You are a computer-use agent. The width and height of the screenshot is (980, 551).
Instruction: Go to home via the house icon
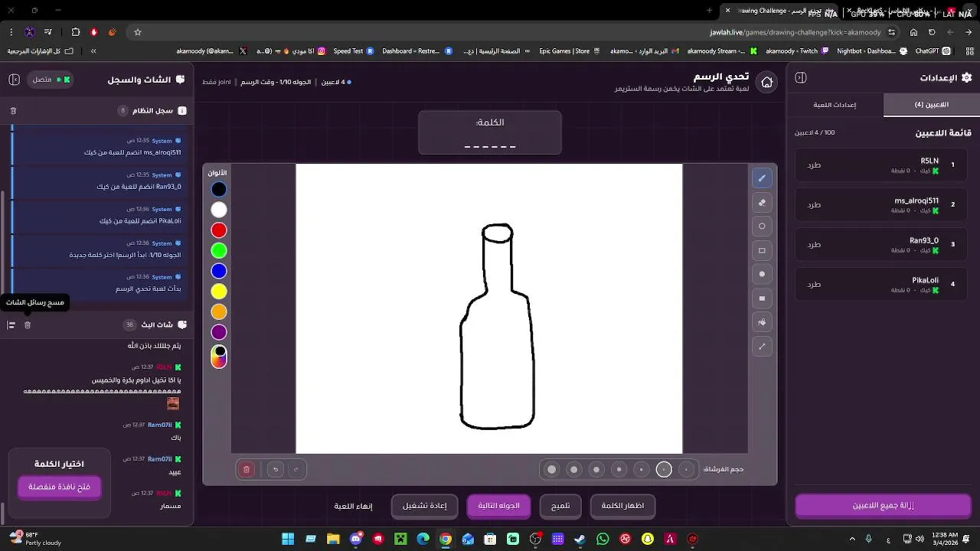tap(766, 82)
